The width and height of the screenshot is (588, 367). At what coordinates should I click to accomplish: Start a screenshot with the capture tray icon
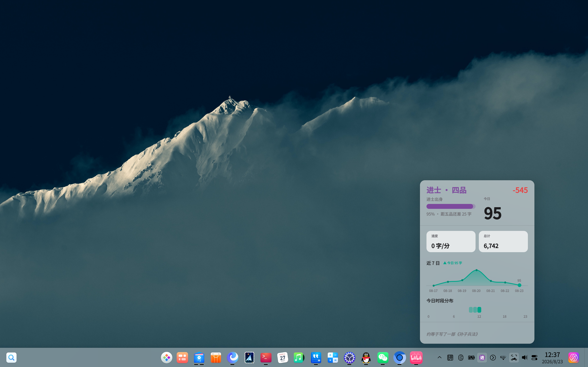tap(514, 358)
